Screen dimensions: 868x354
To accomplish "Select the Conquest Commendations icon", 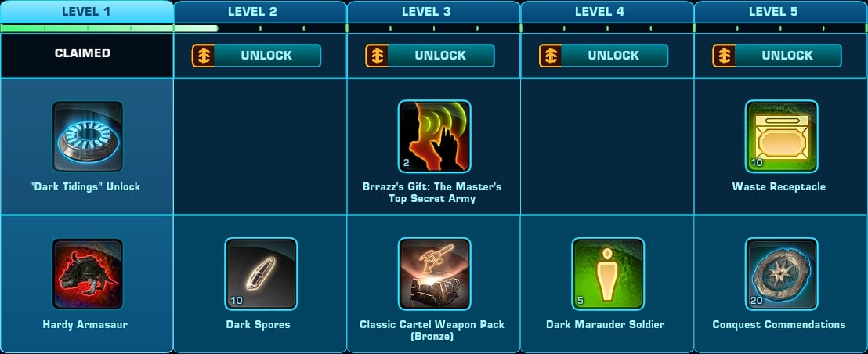I will (x=782, y=274).
